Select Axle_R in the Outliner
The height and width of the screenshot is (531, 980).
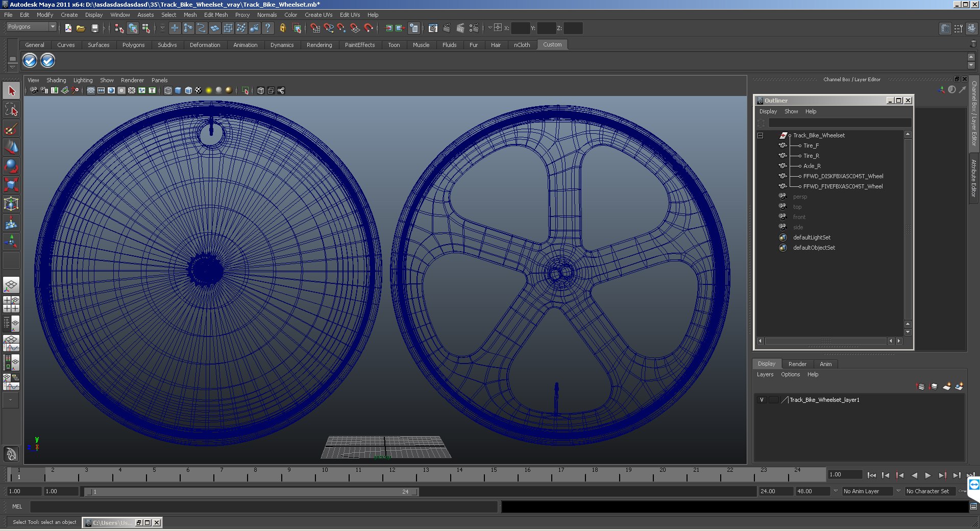(812, 166)
